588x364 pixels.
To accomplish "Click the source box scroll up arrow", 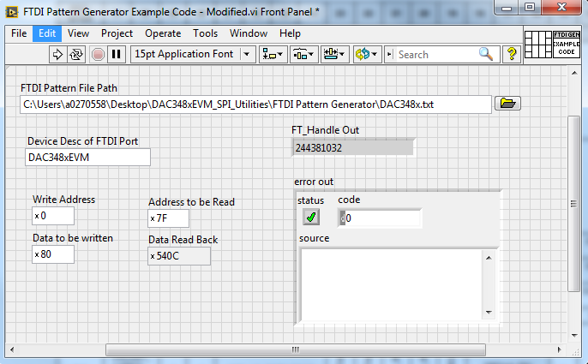I will point(489,258).
